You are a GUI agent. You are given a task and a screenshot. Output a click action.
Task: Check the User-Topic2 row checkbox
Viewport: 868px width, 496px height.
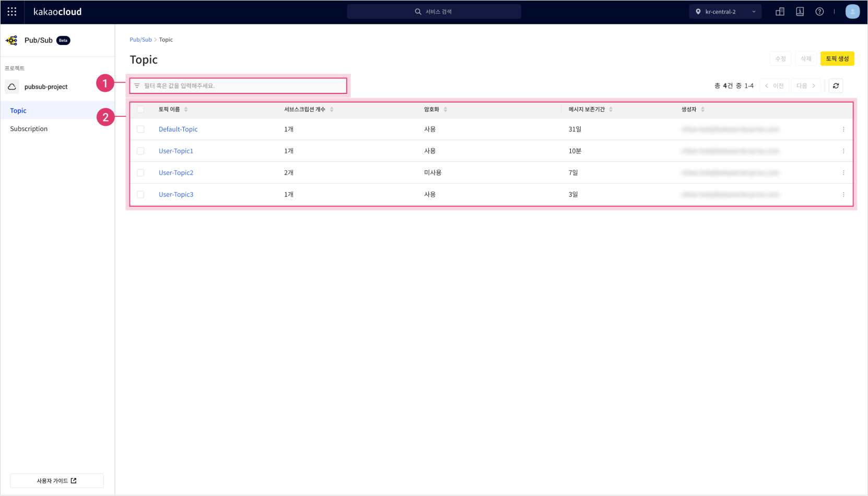point(140,173)
